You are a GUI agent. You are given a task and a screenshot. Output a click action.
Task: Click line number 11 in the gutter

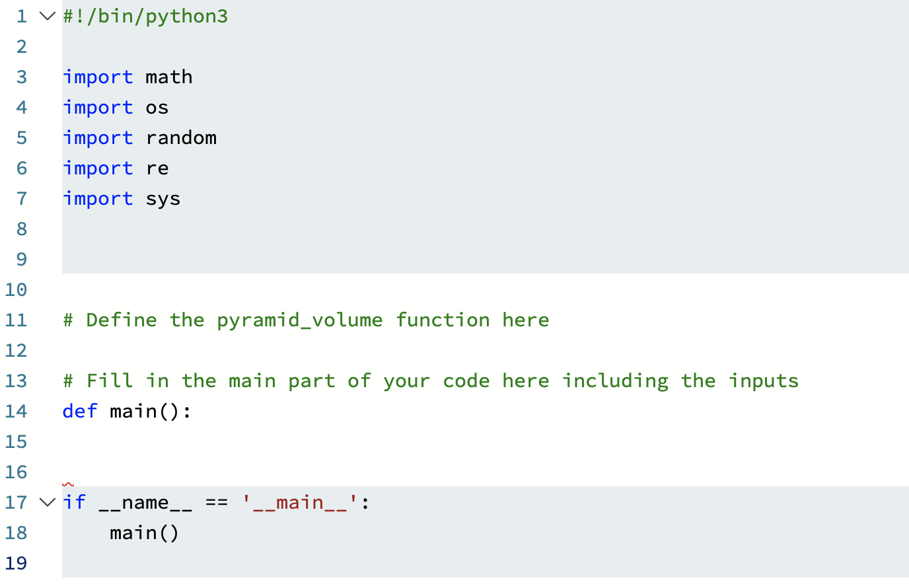(x=16, y=320)
